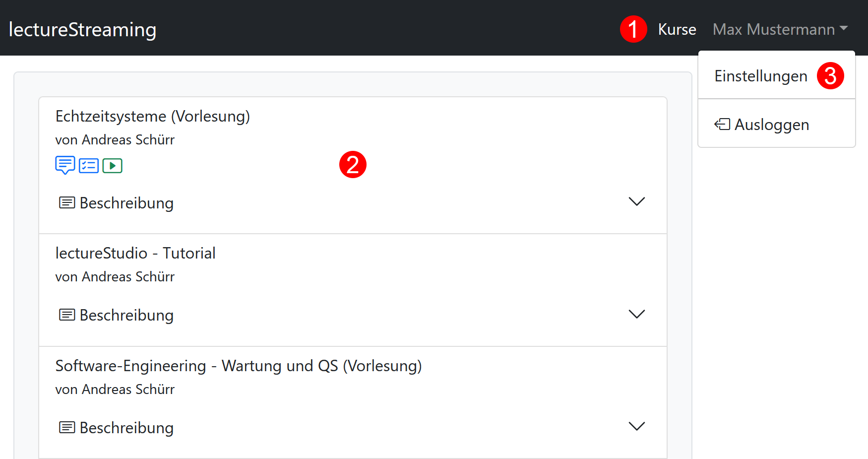868x459 pixels.
Task: Click the red number 1 badge
Action: click(x=633, y=29)
